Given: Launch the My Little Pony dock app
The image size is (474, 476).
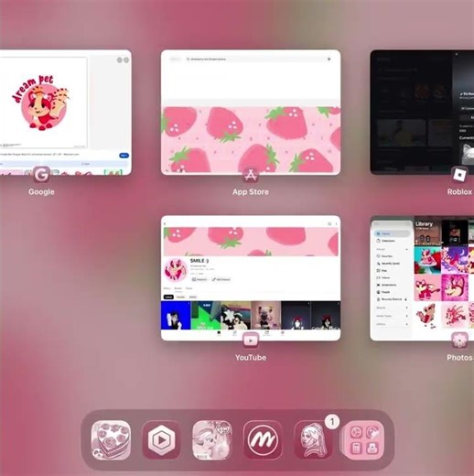Looking at the screenshot, I should tap(212, 439).
